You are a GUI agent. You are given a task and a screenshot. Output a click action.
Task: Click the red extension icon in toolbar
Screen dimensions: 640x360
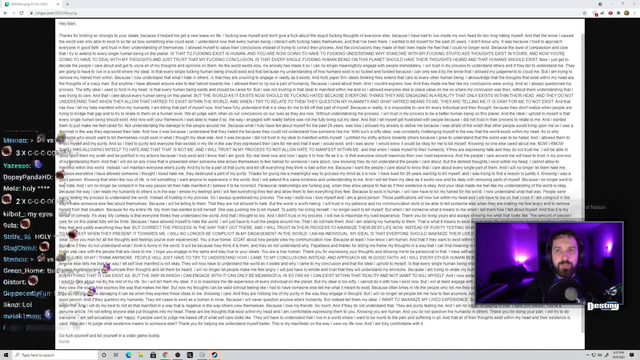coord(611,13)
